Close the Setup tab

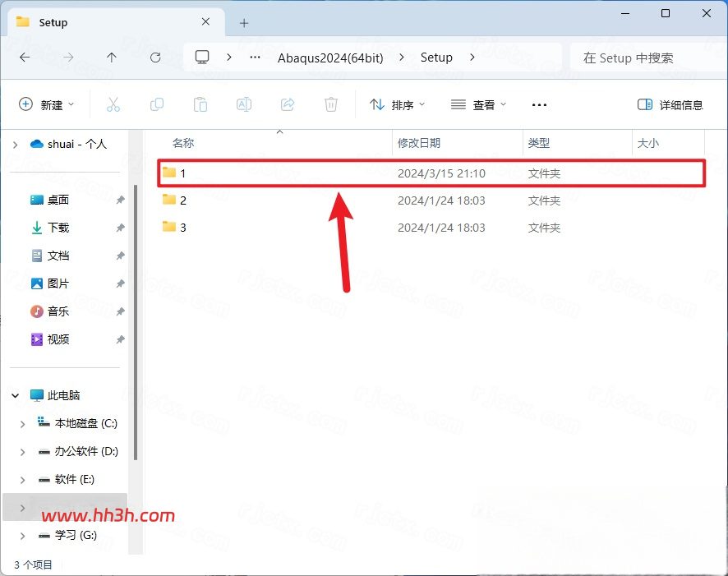[x=205, y=22]
